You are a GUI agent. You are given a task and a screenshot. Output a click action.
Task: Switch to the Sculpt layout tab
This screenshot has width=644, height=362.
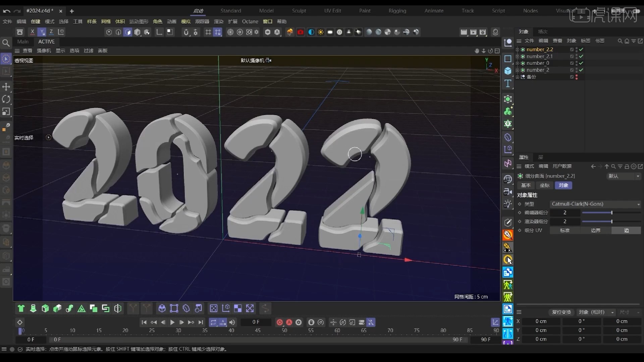click(x=299, y=11)
